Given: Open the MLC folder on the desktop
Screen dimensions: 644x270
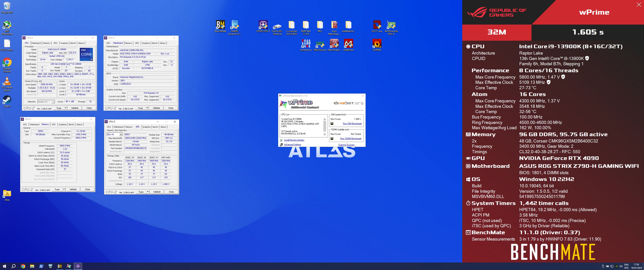Looking at the screenshot, I should tap(320, 26).
